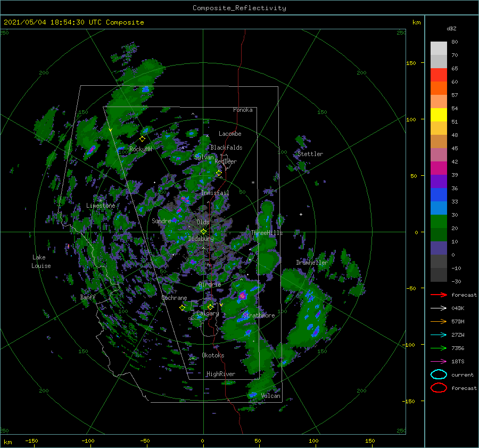Click the cyan 27ZW arrow legend icon
This screenshot has height=448, width=479.
[x=439, y=335]
